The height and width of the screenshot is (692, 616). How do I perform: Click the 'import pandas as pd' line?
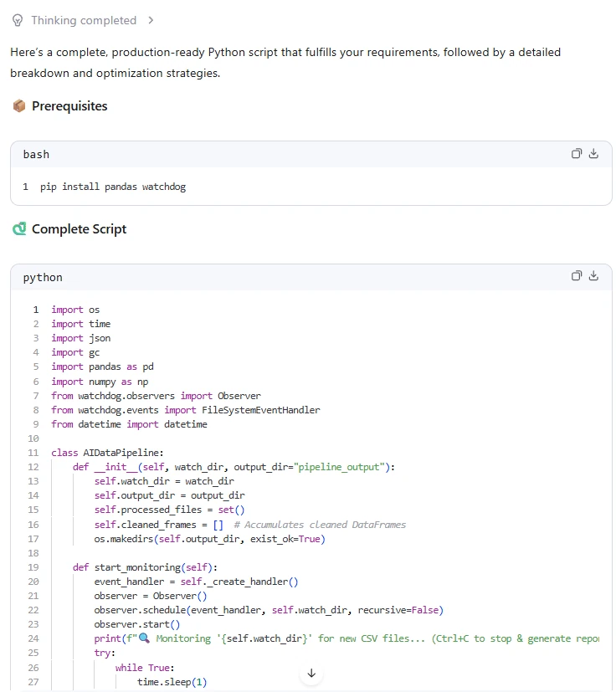[x=102, y=367]
